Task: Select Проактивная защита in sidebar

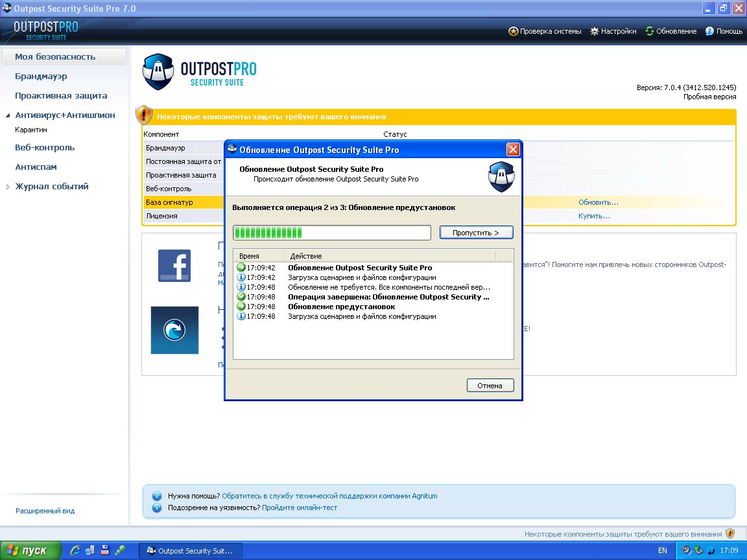Action: [x=61, y=96]
